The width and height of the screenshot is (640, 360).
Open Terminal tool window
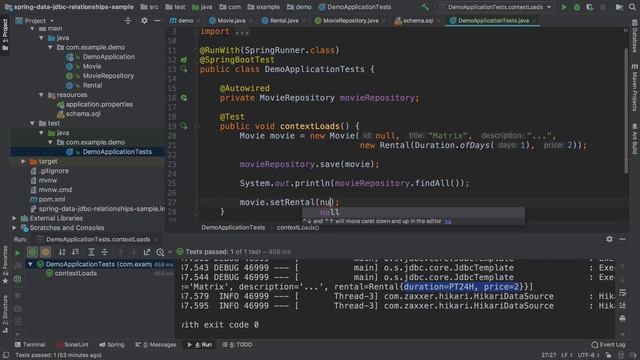30,345
